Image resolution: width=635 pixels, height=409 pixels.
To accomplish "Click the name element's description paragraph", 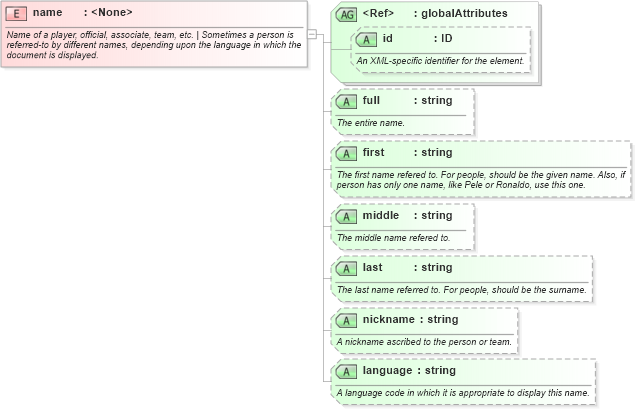I will (154, 45).
